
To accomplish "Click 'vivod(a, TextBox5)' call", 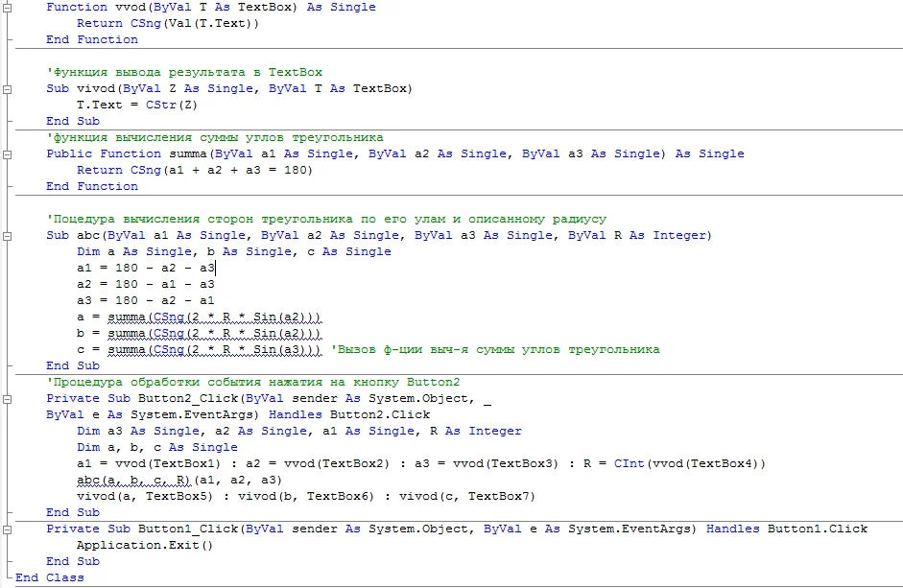I will click(145, 497).
